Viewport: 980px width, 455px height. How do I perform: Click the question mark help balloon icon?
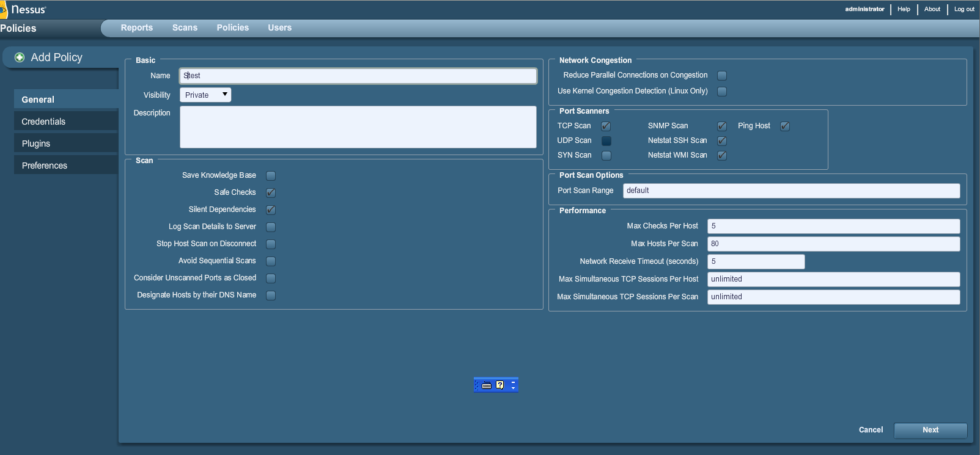(x=500, y=385)
